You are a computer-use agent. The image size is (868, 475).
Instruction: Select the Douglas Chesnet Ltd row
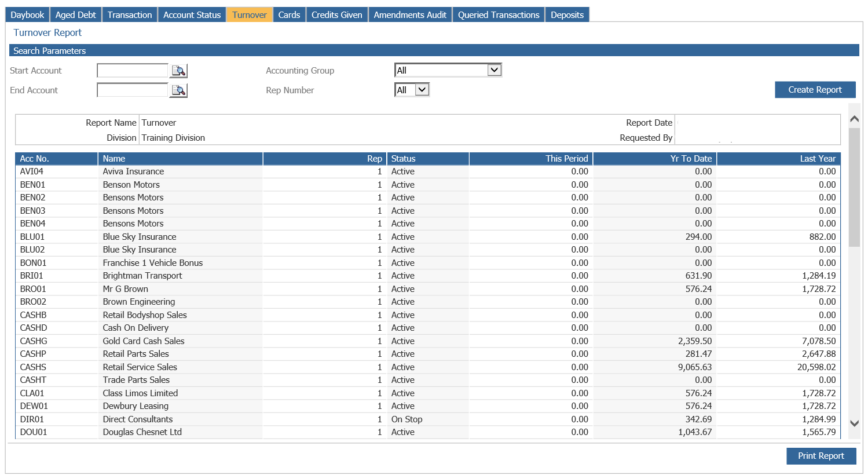428,432
